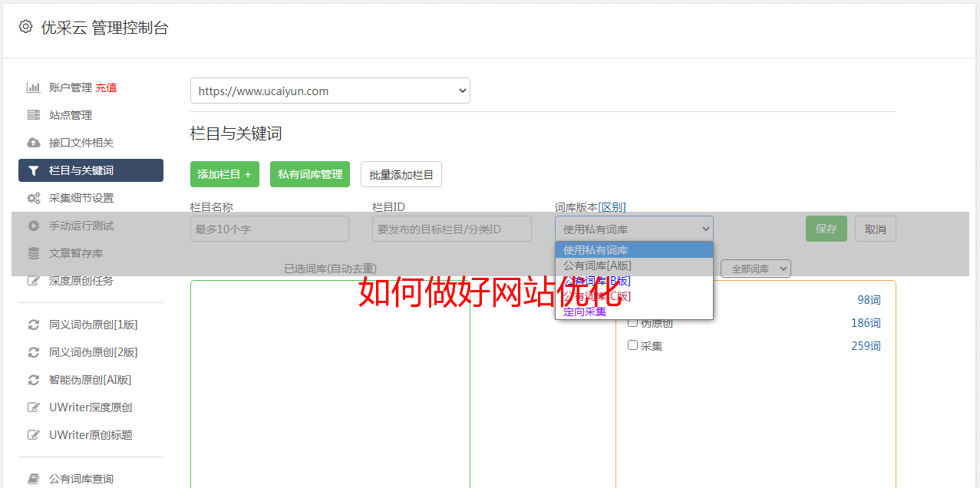Tick the 采集 checkbox
The width and height of the screenshot is (980, 488).
[632, 345]
